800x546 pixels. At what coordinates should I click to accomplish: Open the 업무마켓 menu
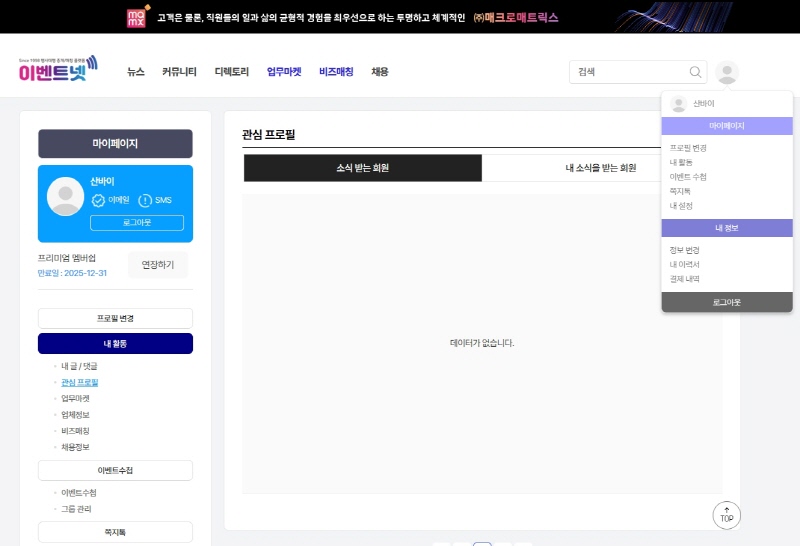(284, 71)
